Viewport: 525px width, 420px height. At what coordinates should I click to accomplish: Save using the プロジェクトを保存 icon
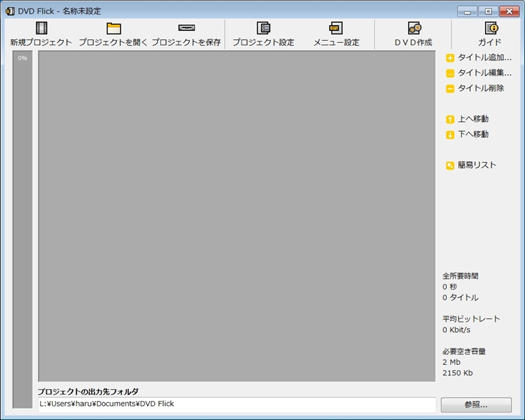[186, 28]
